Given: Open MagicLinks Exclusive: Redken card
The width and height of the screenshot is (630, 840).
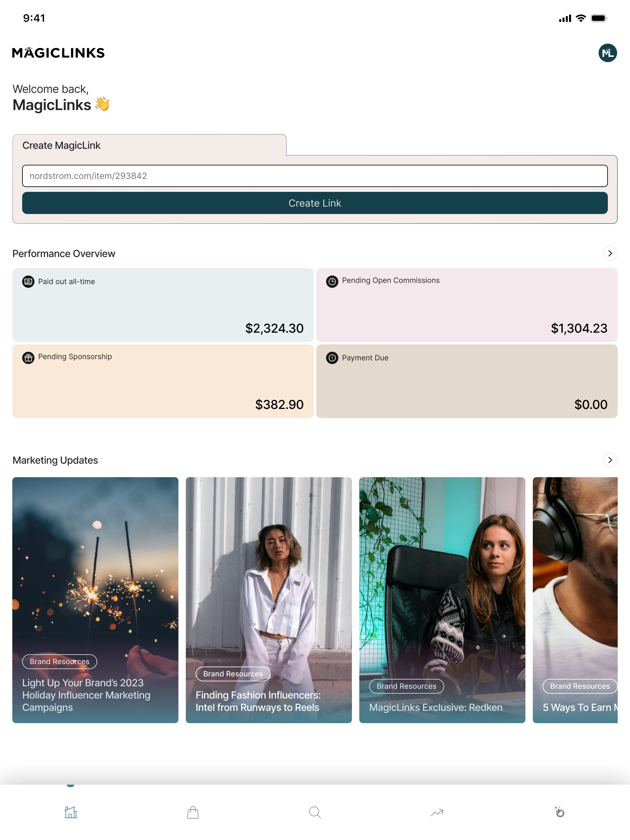Looking at the screenshot, I should coord(442,600).
